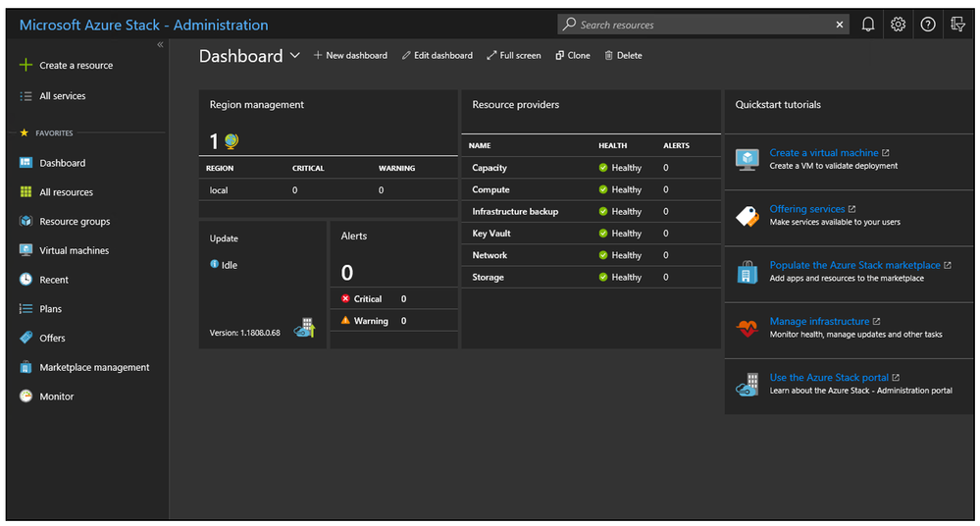
Task: Open the Storage resource provider row
Action: (592, 277)
